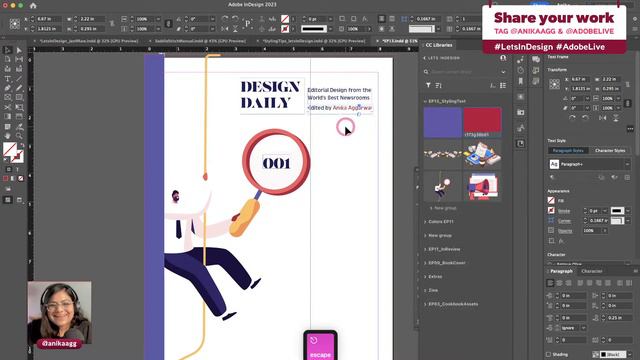Enable the Shading checkbox

click(549, 354)
